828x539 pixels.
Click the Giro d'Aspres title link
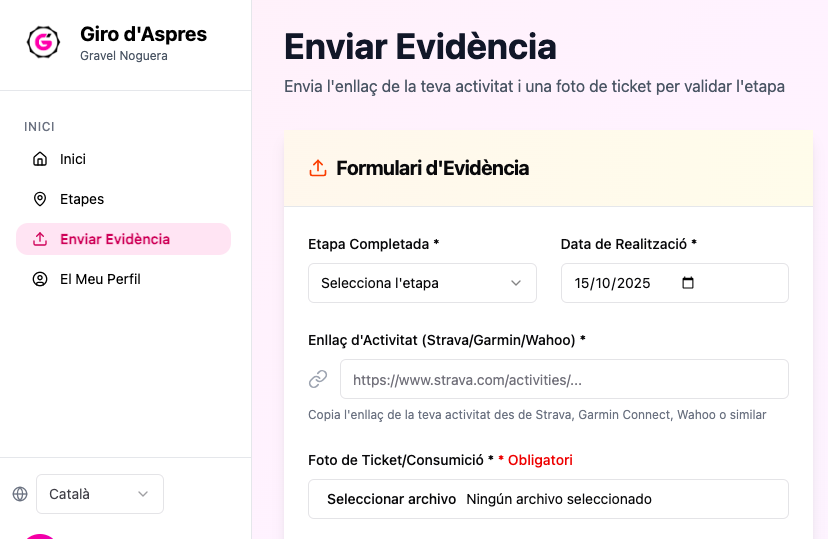[x=143, y=34]
